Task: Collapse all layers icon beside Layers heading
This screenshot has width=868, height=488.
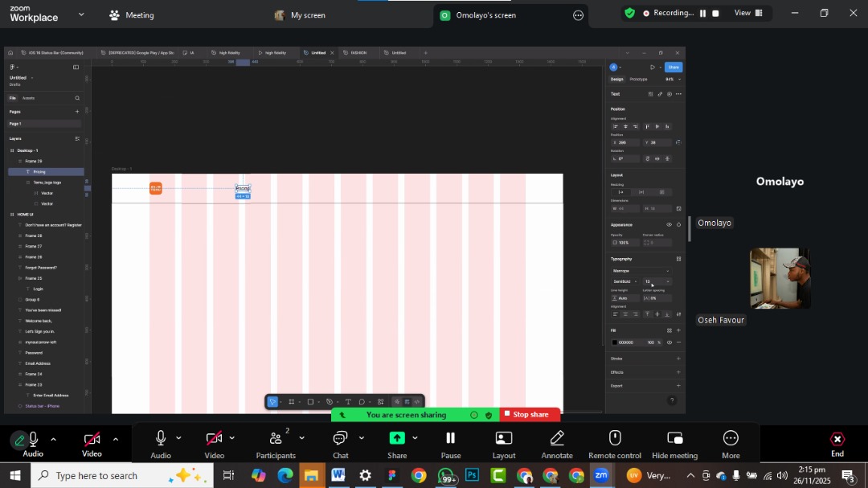Action: [77, 138]
